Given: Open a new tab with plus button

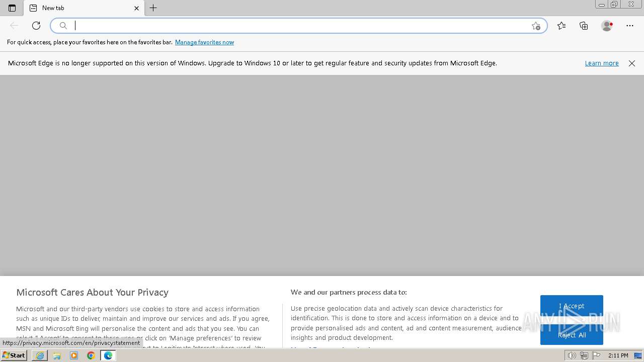Looking at the screenshot, I should click(x=153, y=8).
